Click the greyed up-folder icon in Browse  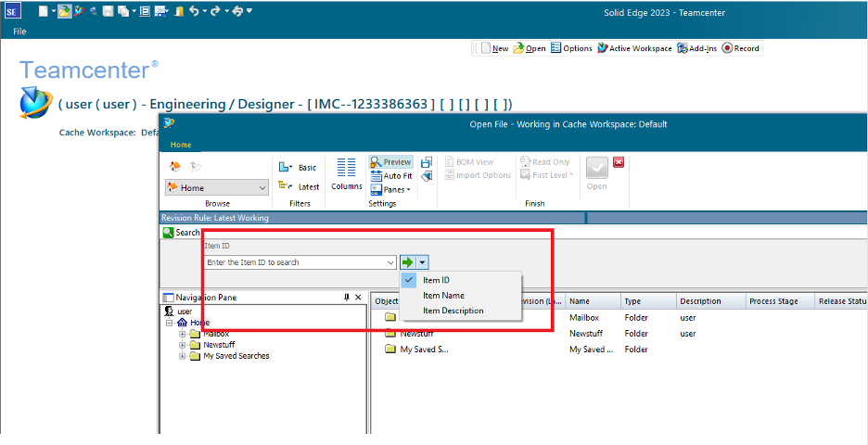196,166
